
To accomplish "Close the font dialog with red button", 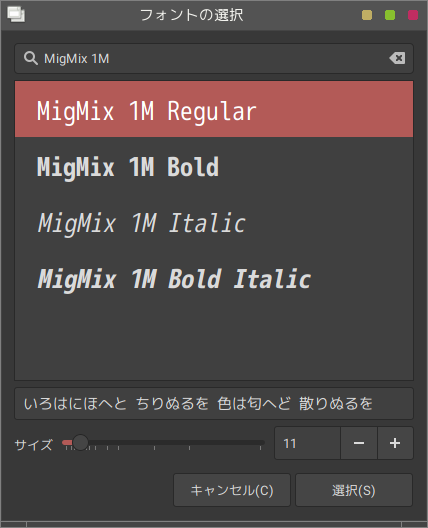I will (413, 15).
